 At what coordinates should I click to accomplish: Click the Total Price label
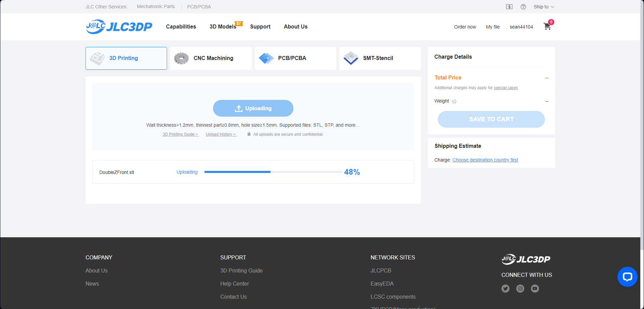tap(448, 77)
